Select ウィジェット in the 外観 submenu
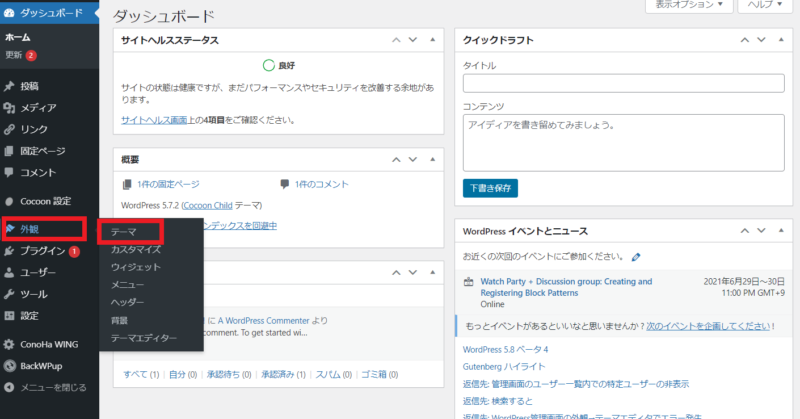The width and height of the screenshot is (800, 419). pos(136,267)
